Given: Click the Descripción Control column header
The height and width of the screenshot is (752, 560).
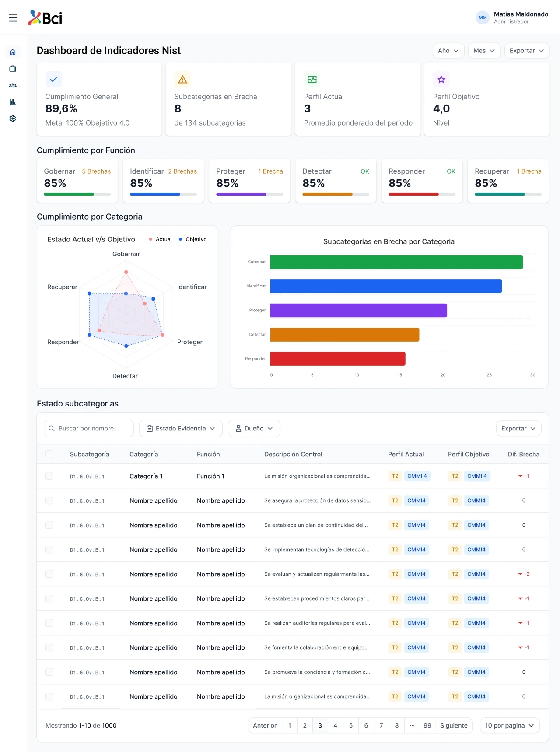Looking at the screenshot, I should (293, 454).
